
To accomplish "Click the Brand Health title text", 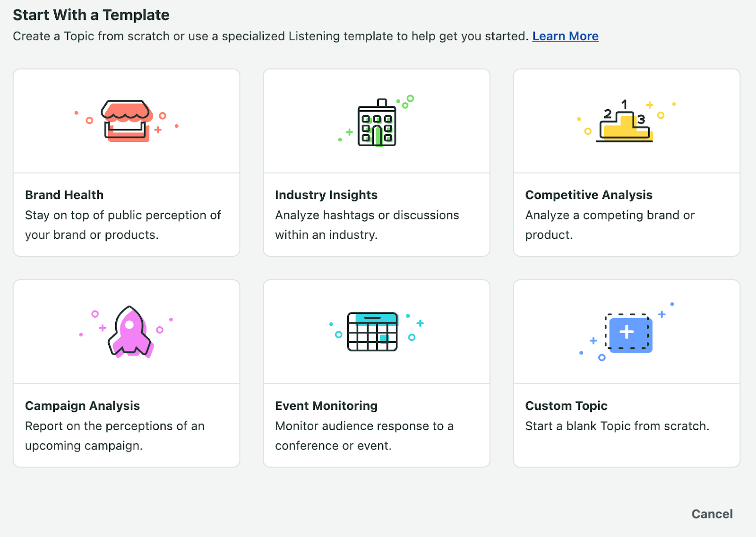I will tap(64, 194).
